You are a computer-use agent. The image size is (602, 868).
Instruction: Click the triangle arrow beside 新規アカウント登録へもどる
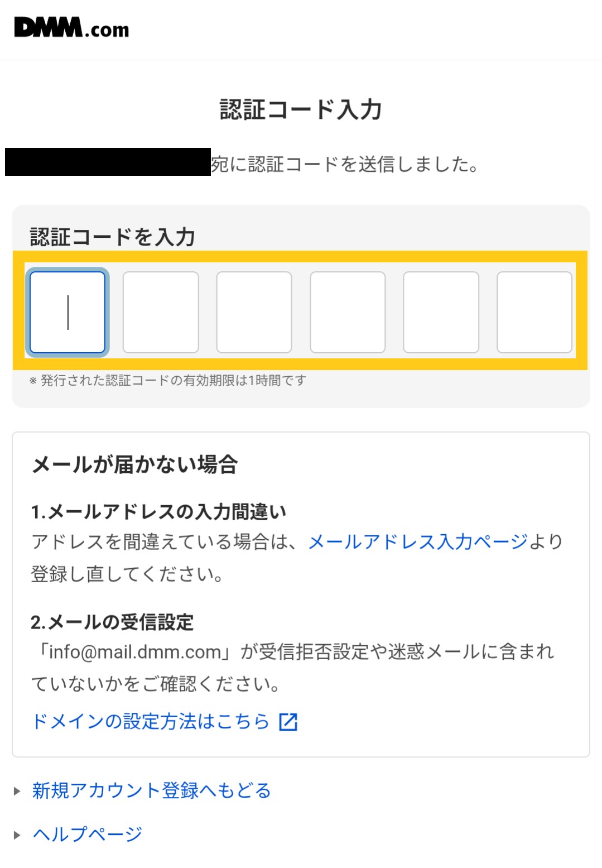point(17,791)
